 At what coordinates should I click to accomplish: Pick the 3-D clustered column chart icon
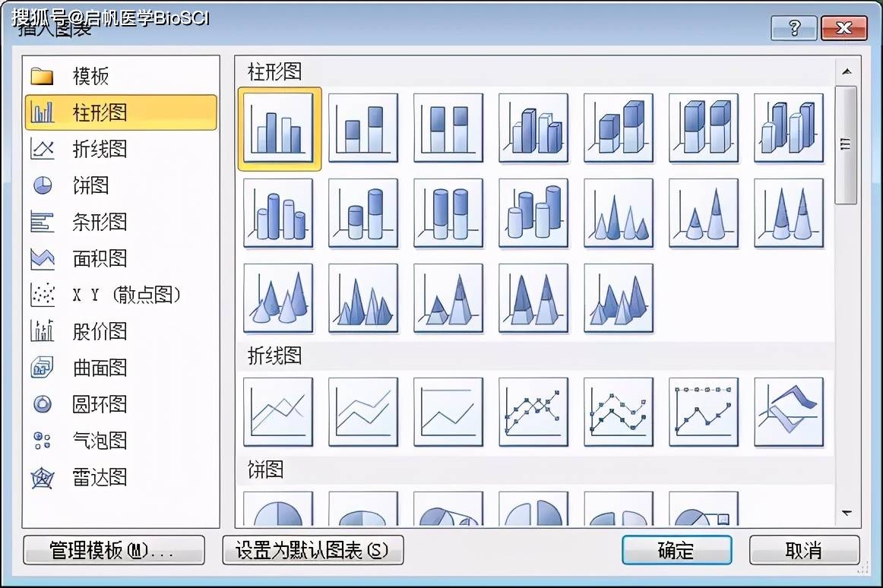click(x=533, y=128)
